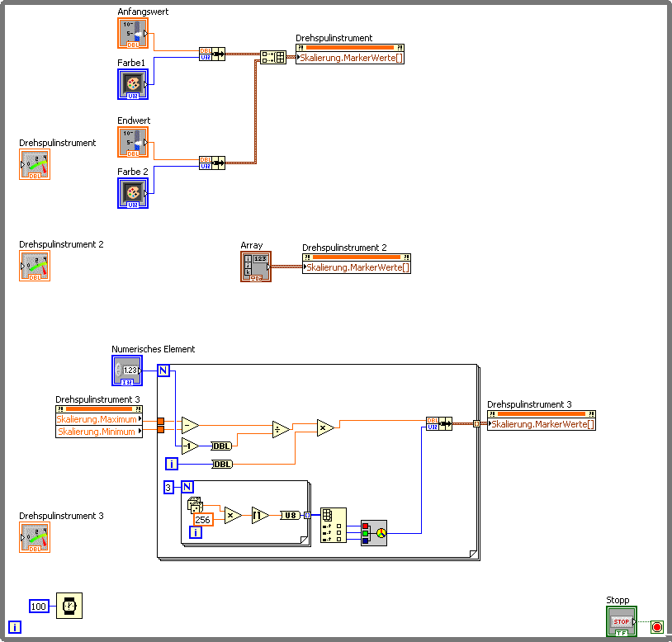Viewport: 672px width, 642px height.
Task: Click the 100 millisecond constant
Action: [x=39, y=606]
